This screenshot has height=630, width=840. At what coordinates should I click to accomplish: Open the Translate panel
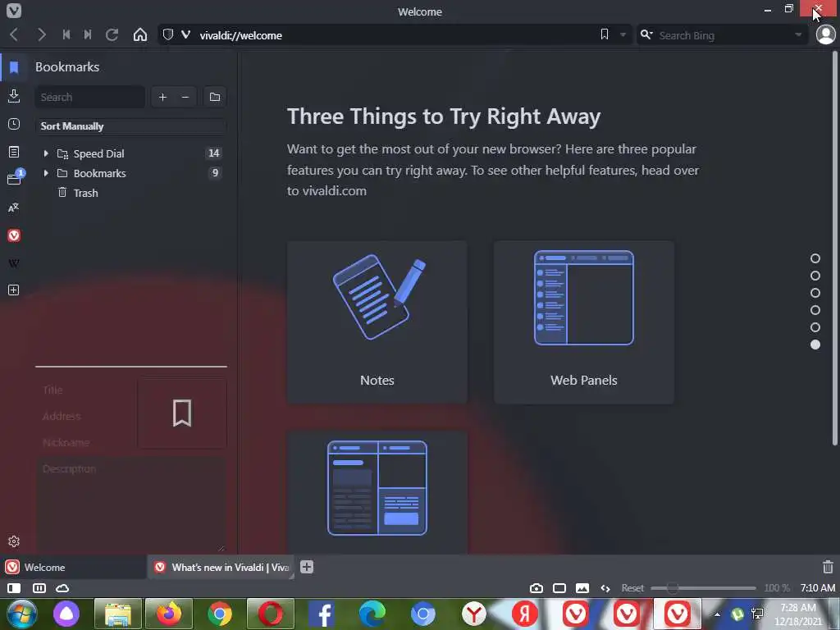[14, 208]
